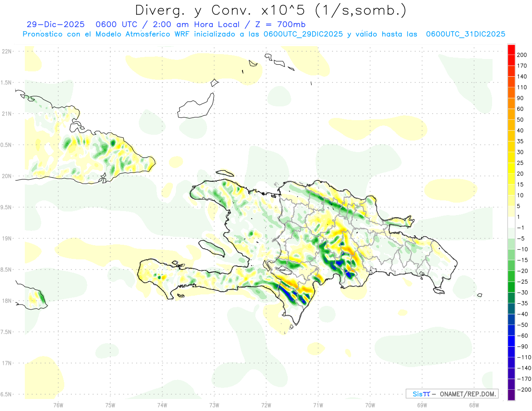532x411 pixels.
Task: Click the '73W' longitude label
Action: (x=214, y=405)
